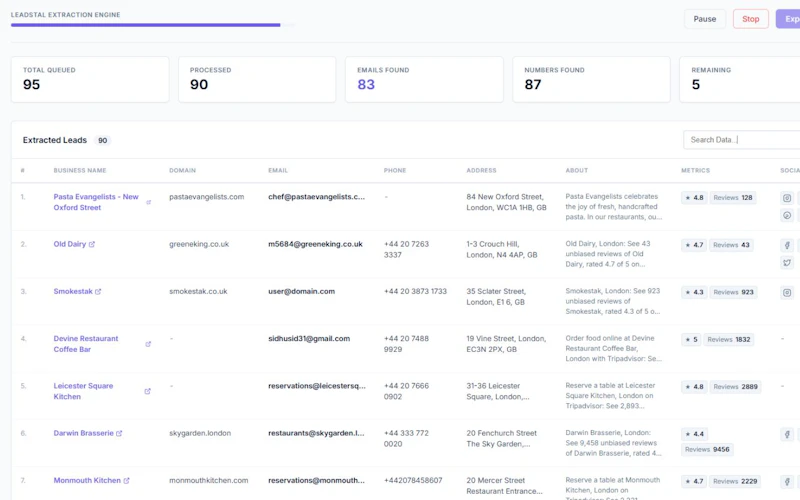Viewport: 800px width, 500px height.
Task: Click the Numbers Found 87 card
Action: tap(591, 80)
